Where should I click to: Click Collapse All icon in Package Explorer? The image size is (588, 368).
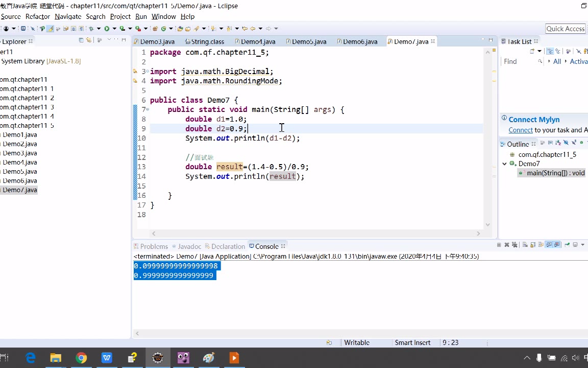(x=81, y=40)
